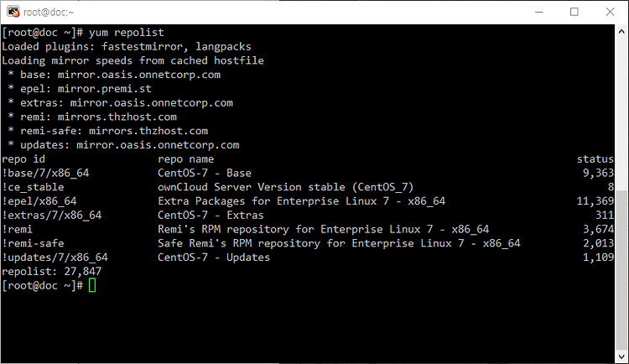
Task: Click the !remi-safe repo id
Action: pyautogui.click(x=33, y=243)
